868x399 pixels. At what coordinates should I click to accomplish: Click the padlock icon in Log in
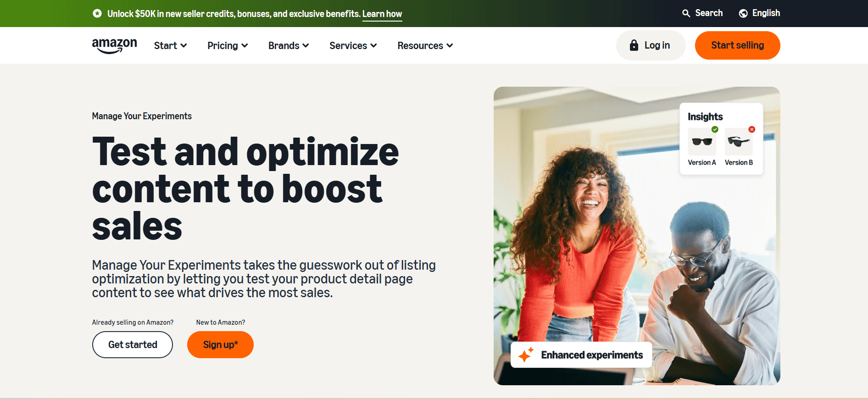pyautogui.click(x=634, y=45)
